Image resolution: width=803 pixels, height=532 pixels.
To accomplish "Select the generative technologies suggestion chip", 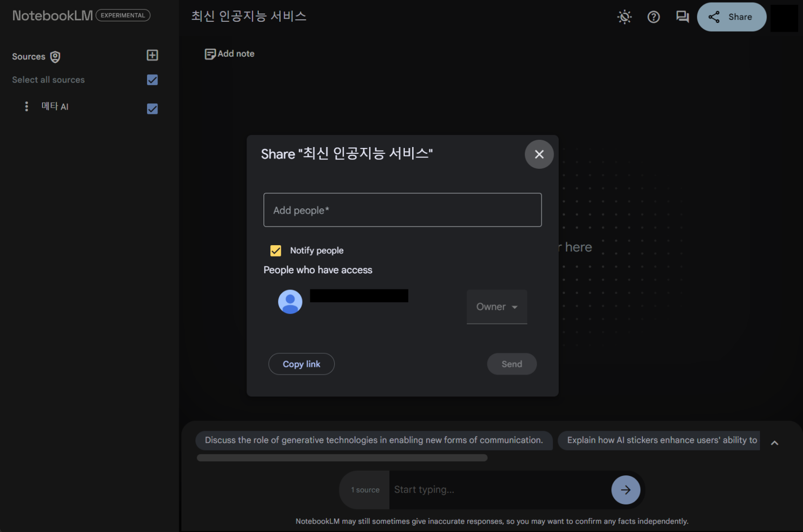I will point(374,440).
